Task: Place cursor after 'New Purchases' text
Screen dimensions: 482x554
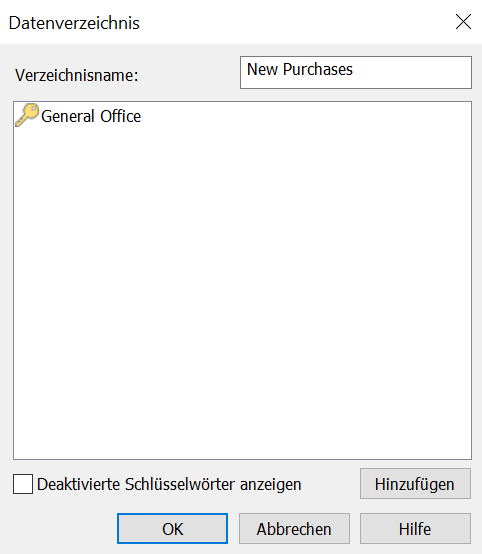Action: (354, 69)
